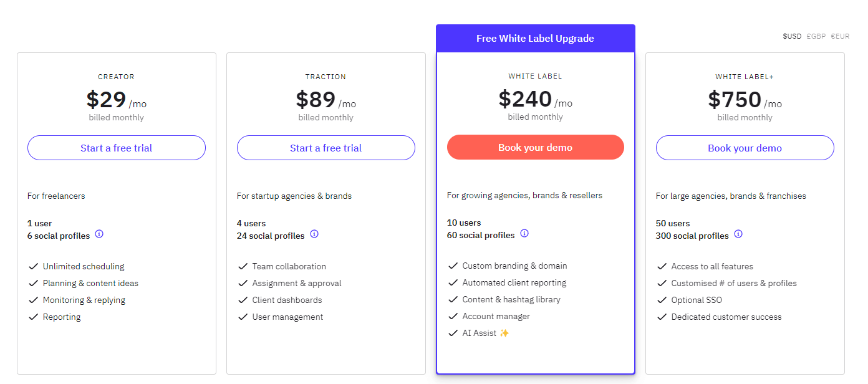Switch pricing currency to £GBP
The image size is (868, 384).
tap(816, 36)
